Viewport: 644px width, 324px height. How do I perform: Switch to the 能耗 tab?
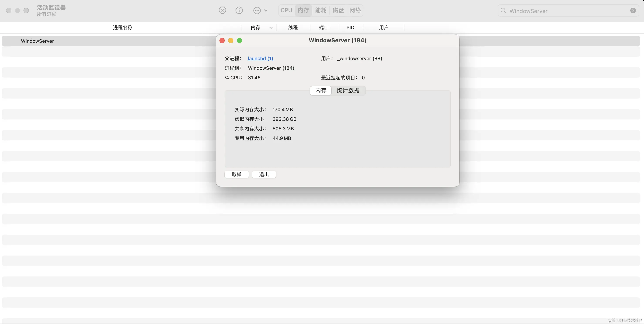320,10
